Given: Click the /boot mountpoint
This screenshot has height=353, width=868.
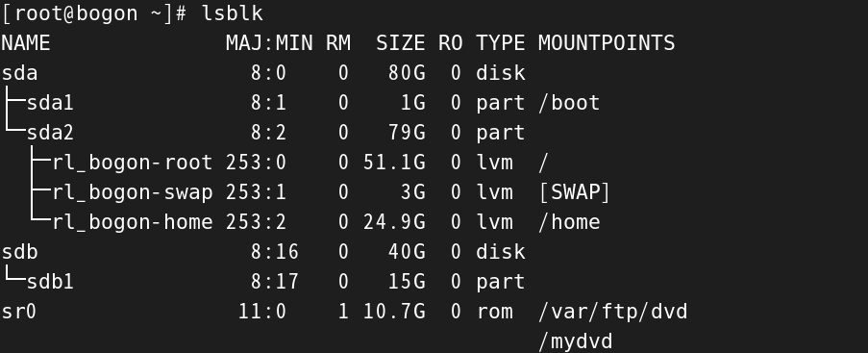Looking at the screenshot, I should tap(569, 103).
